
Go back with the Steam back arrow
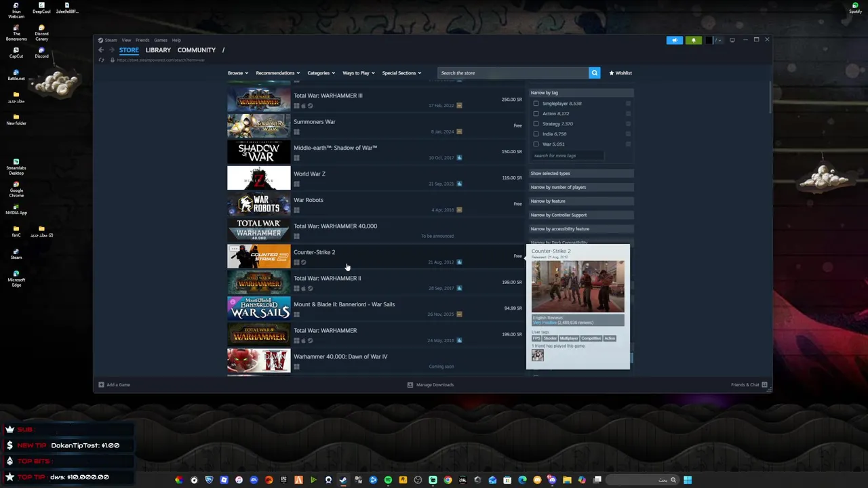(x=101, y=50)
